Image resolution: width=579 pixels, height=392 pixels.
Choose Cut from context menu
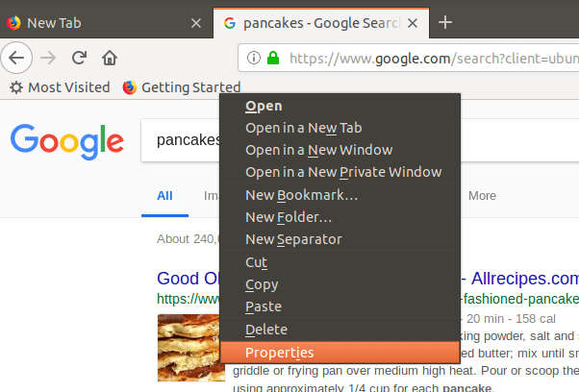(340, 262)
